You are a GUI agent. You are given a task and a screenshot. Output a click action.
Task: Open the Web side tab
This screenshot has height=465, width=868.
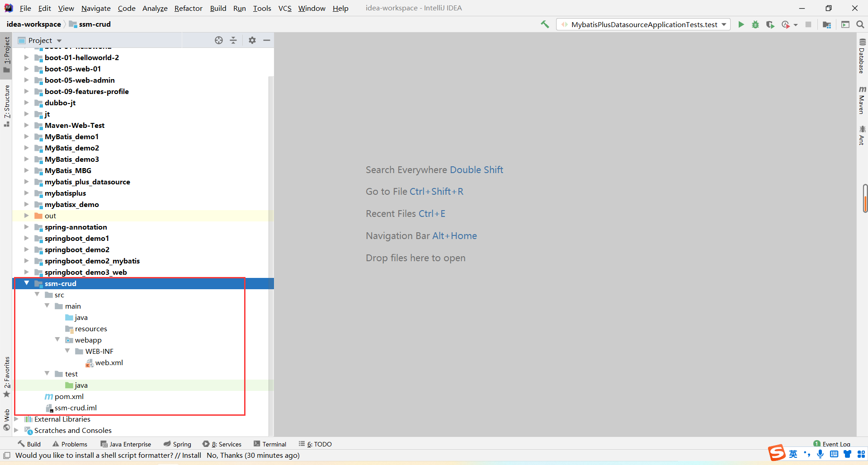(7, 420)
